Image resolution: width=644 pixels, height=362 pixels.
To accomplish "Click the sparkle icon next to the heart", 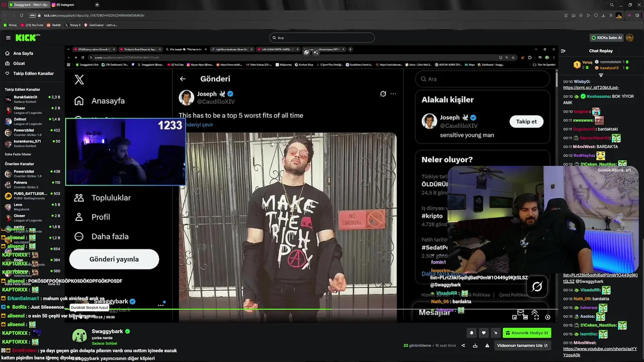I will point(496,333).
